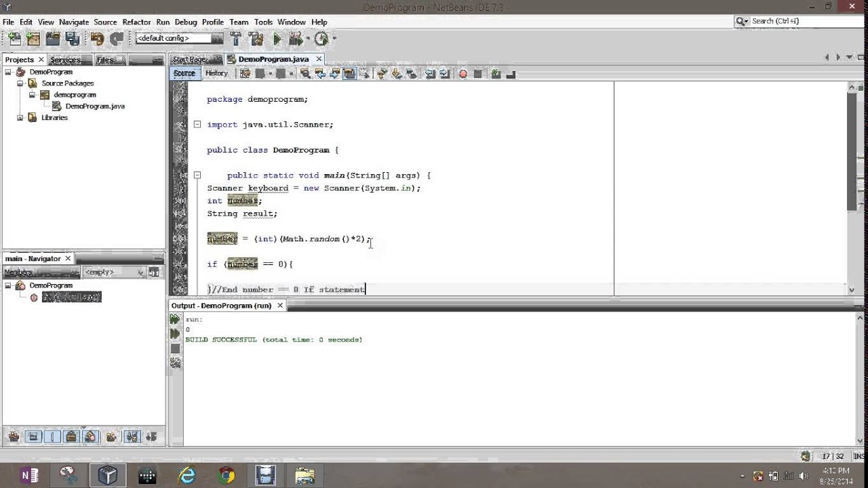Click the Stop Macro Recording icon
The height and width of the screenshot is (488, 868).
(x=477, y=74)
